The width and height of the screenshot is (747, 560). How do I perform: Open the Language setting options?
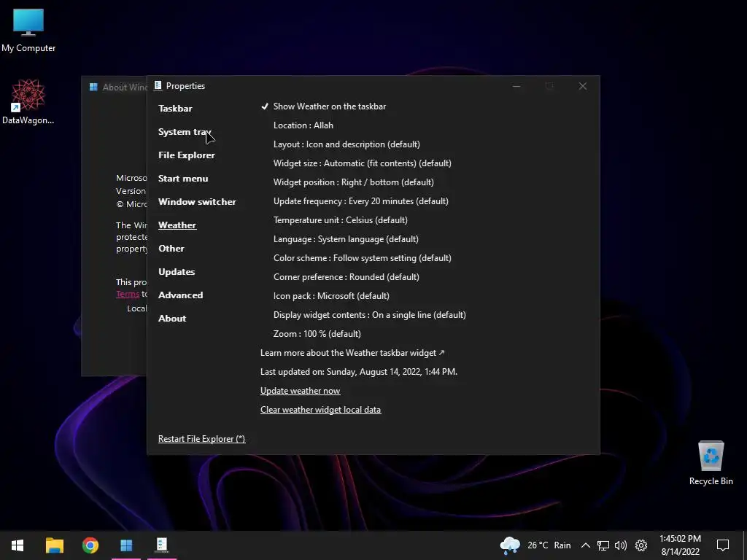(346, 239)
